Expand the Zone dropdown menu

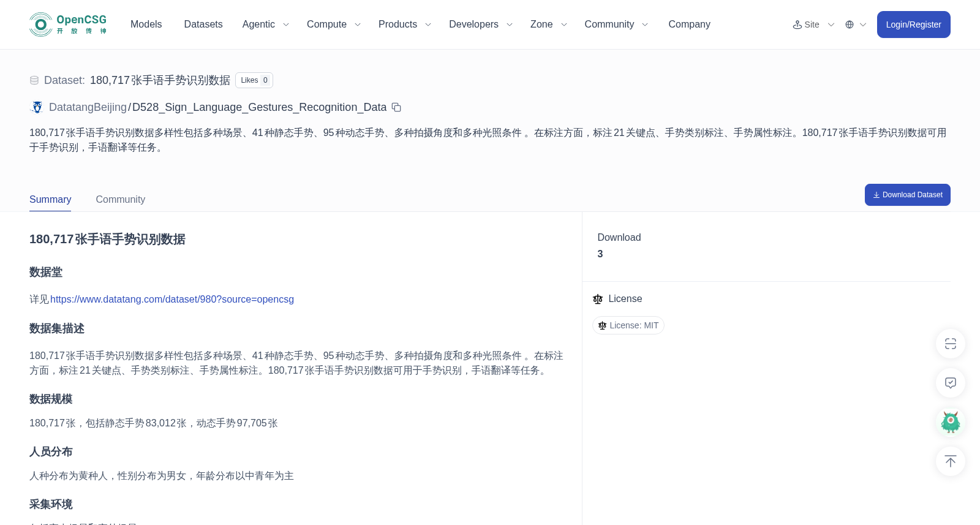(x=549, y=25)
